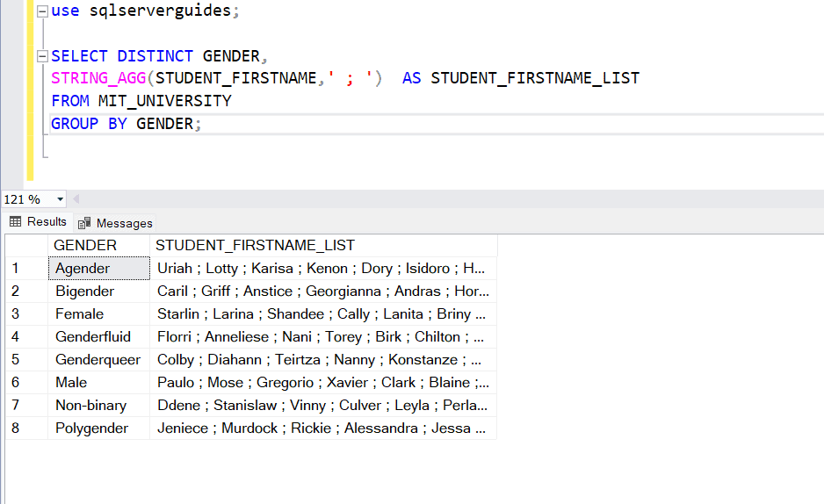Click the Messages tab icon
The width and height of the screenshot is (824, 504).
[x=84, y=223]
